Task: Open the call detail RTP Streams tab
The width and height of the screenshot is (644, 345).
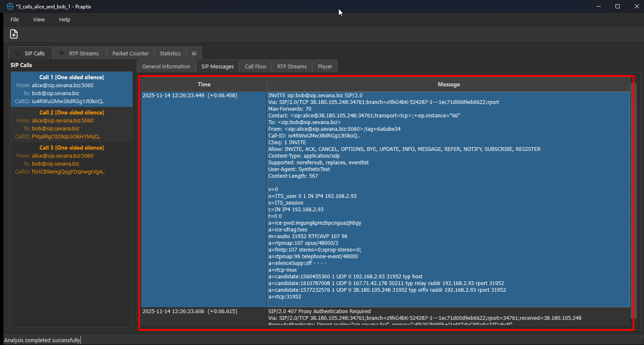Action: click(x=292, y=66)
